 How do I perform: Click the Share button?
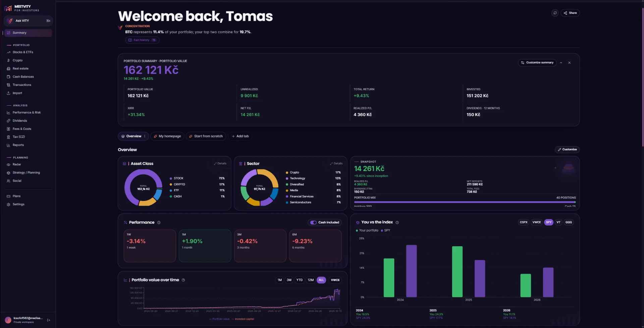click(x=570, y=13)
